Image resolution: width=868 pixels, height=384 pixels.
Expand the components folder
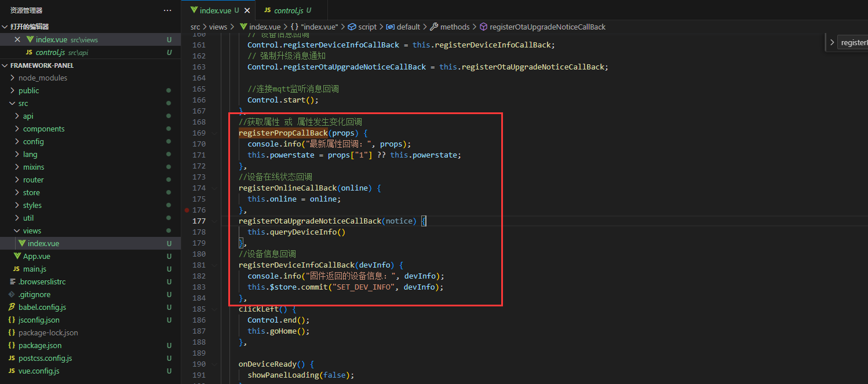[17, 129]
